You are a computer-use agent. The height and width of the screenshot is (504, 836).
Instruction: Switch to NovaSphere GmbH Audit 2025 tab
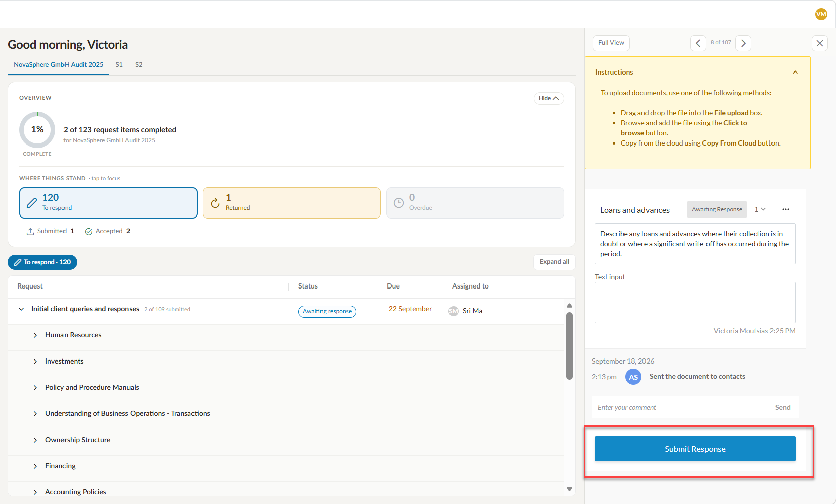tap(58, 65)
